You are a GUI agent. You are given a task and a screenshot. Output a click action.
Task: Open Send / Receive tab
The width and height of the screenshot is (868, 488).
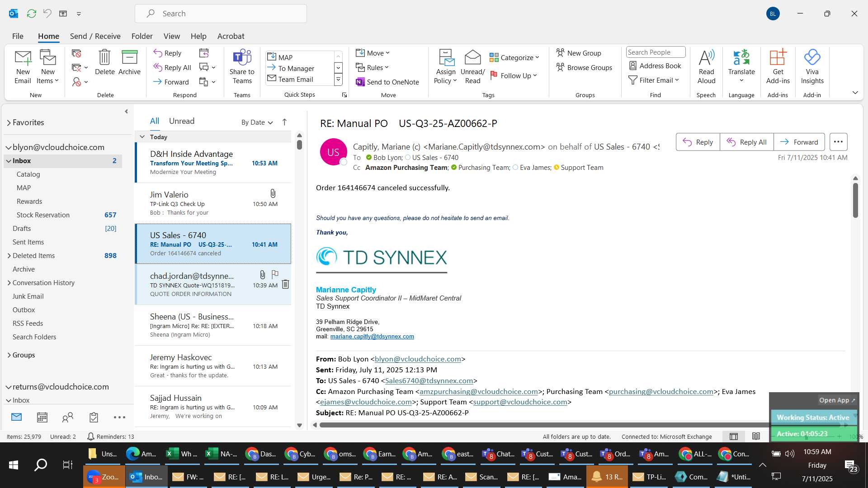(95, 36)
